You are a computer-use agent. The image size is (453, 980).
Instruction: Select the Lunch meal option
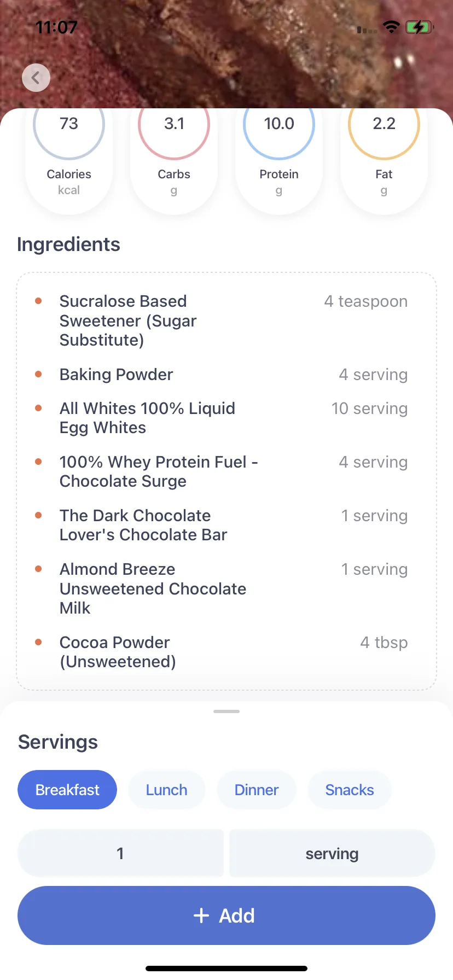pos(167,790)
